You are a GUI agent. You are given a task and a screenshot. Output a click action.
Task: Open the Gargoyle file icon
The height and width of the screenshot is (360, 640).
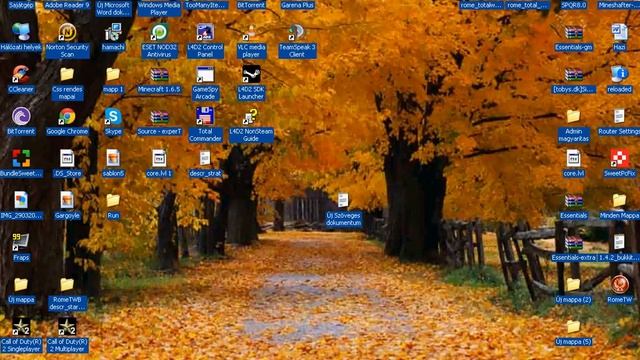pos(67,201)
